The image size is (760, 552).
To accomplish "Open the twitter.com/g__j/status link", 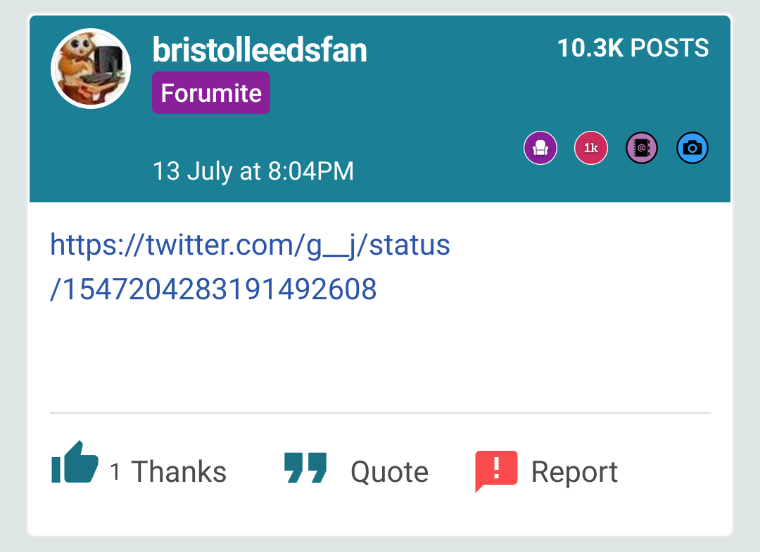I will [x=250, y=245].
